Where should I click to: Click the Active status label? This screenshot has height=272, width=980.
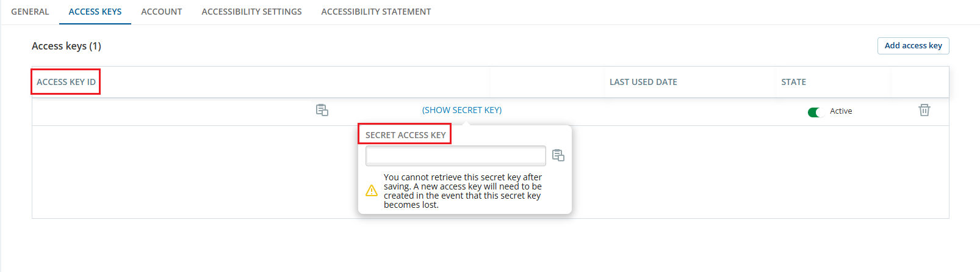[841, 111]
